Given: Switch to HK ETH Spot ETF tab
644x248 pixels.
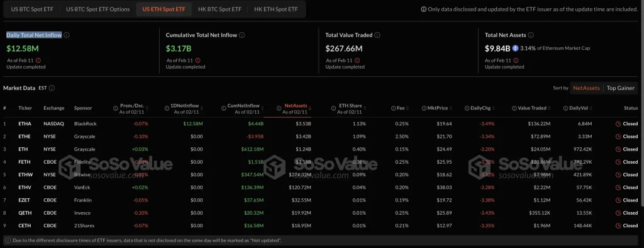Looking at the screenshot, I should (276, 9).
